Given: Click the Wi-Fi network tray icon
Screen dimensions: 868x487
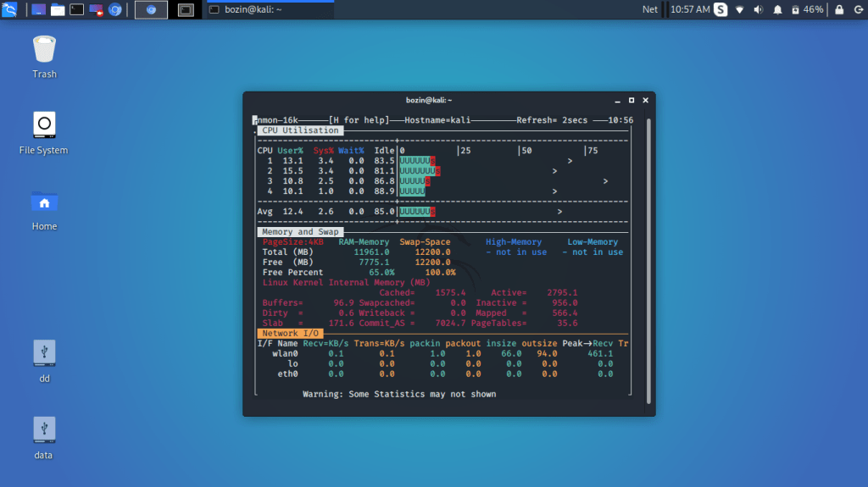Looking at the screenshot, I should tap(739, 9).
